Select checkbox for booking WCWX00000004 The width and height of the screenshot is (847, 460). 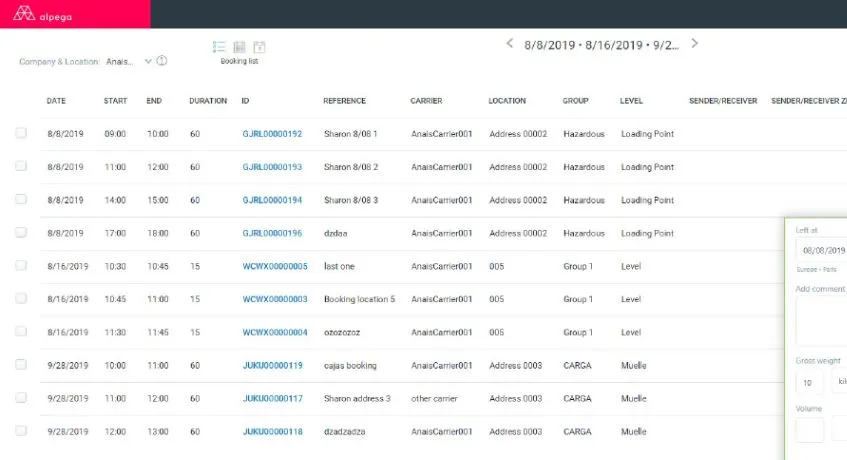pos(21,331)
